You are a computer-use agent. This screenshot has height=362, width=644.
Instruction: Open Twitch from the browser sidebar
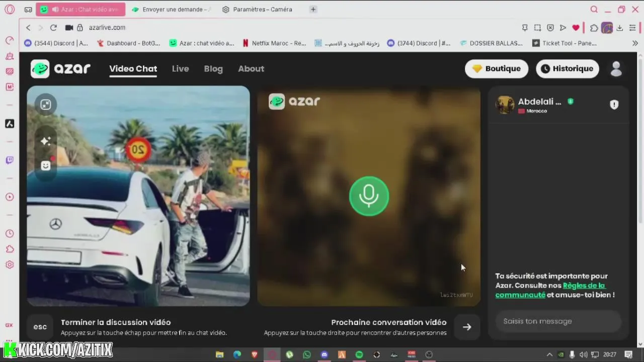9,160
